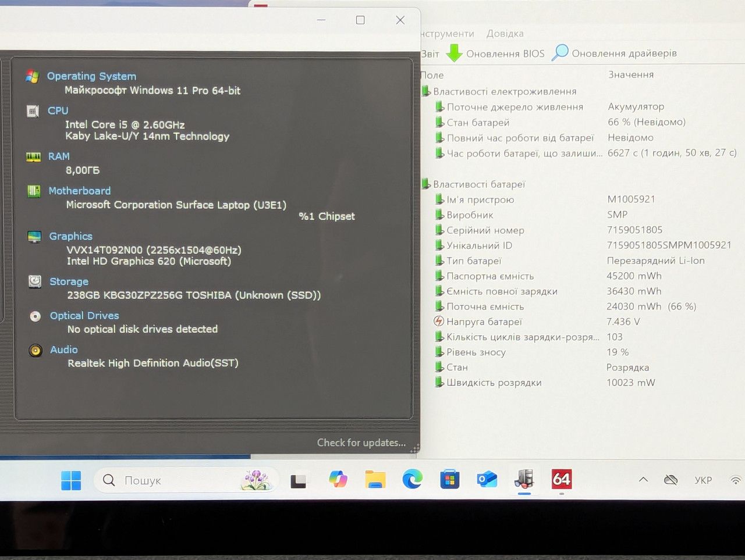Select the "Унікальний ID" row
The image size is (745, 560).
pos(582,245)
